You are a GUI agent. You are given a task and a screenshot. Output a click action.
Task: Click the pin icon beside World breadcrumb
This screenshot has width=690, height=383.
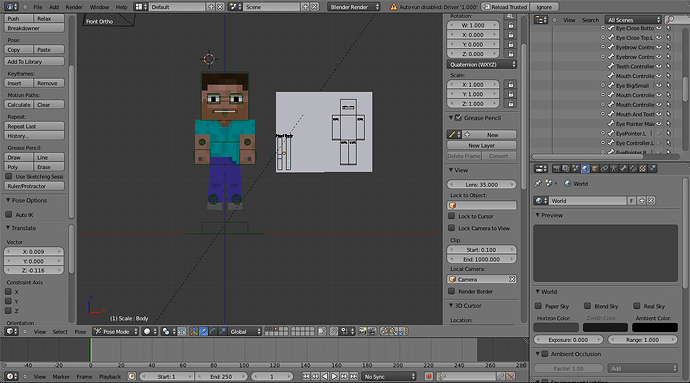tap(538, 184)
